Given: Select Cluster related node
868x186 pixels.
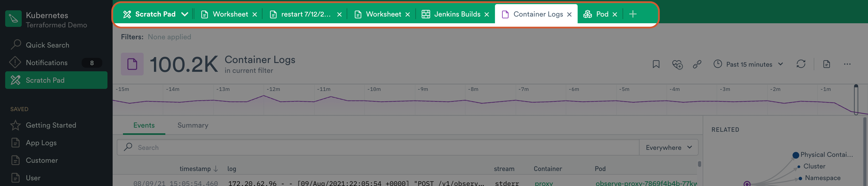Looking at the screenshot, I should (811, 166).
